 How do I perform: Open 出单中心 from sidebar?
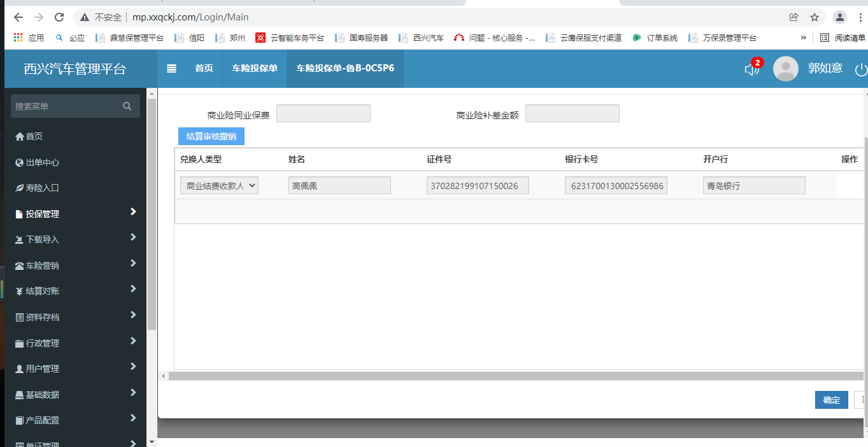[x=42, y=162]
